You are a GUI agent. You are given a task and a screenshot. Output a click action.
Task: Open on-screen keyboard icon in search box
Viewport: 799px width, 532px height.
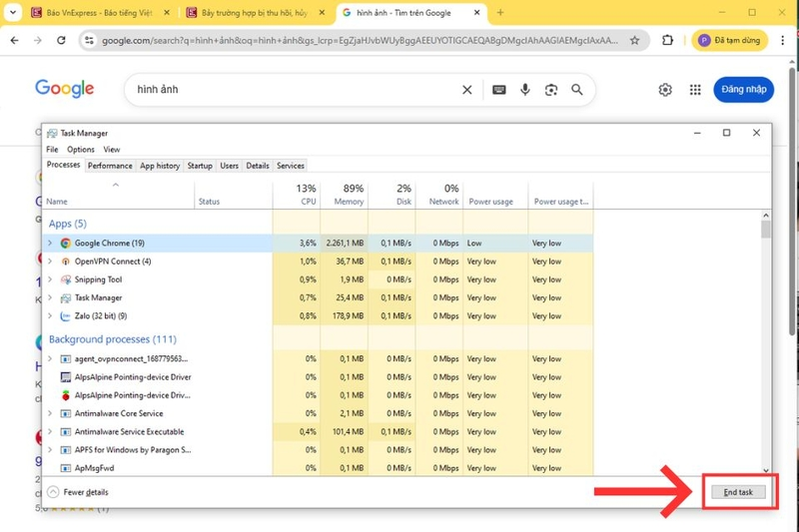pos(498,90)
